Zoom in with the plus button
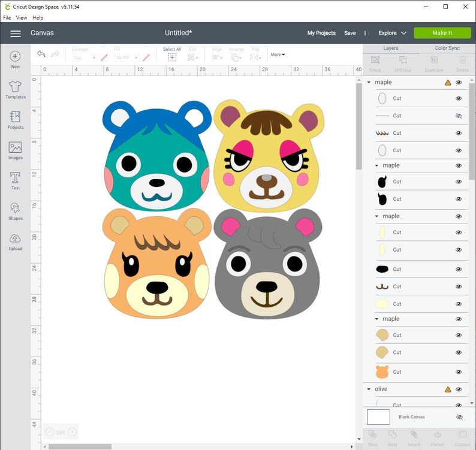This screenshot has width=476, height=450. pos(72,432)
